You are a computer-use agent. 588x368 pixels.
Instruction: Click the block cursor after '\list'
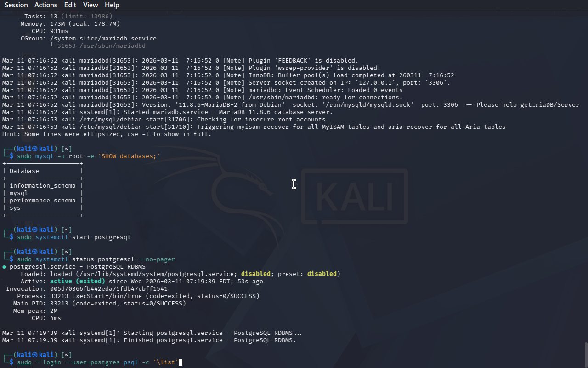[x=181, y=362]
